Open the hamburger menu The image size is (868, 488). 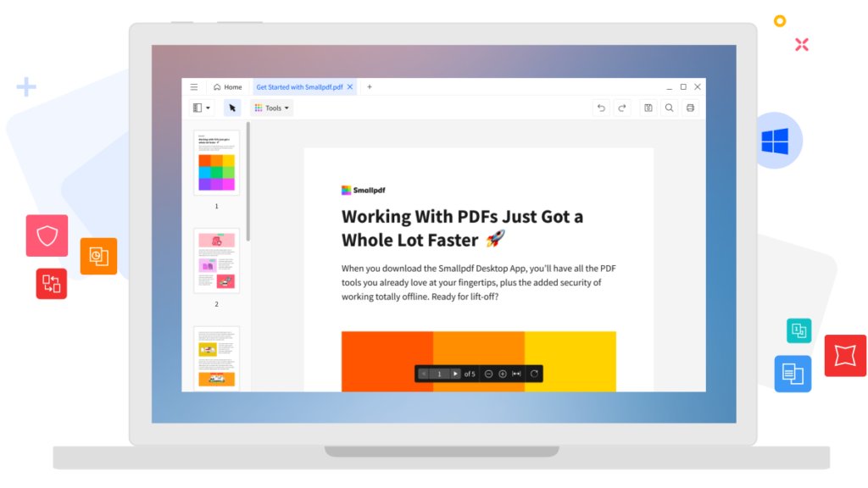tap(194, 87)
